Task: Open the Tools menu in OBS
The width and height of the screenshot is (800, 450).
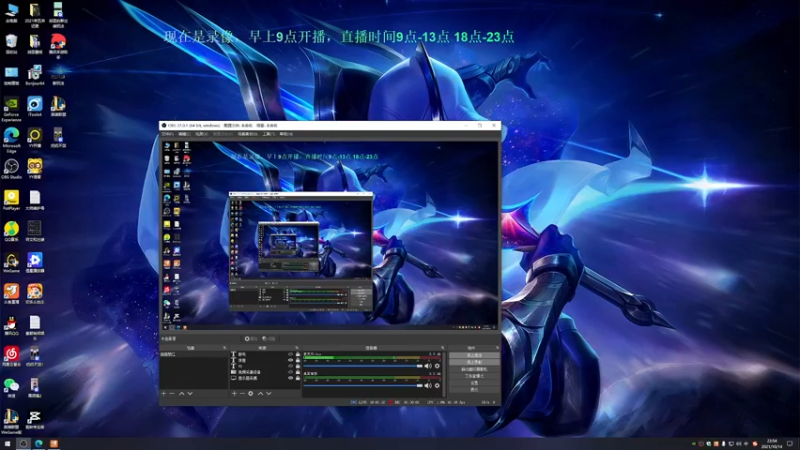Action: [269, 134]
